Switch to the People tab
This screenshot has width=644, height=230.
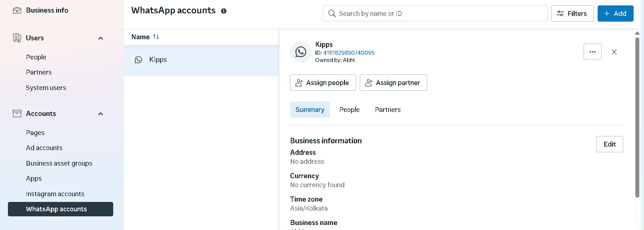(349, 110)
